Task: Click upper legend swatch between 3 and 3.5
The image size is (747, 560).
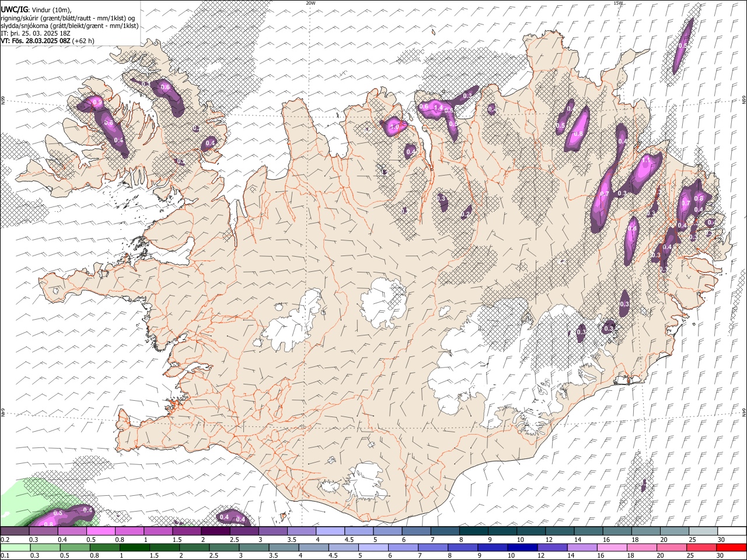Action: coord(273,531)
